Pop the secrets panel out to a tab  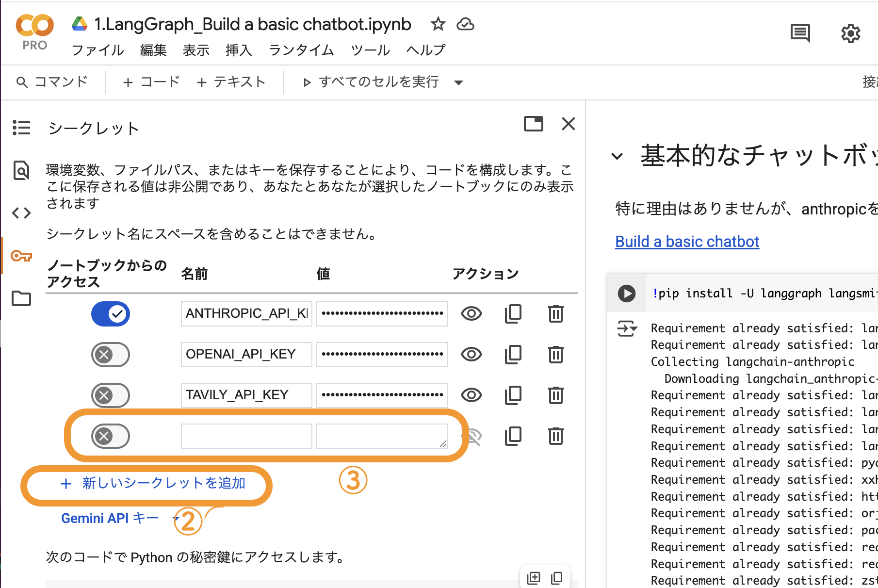pyautogui.click(x=534, y=124)
